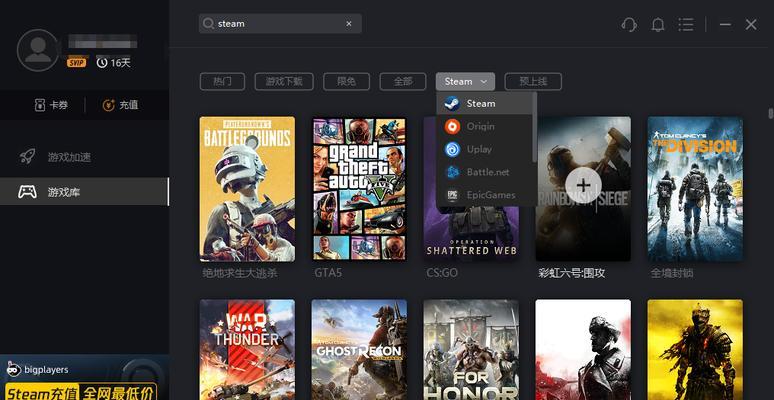Switch to 热门 filter tab
This screenshot has width=774, height=400.
point(222,81)
